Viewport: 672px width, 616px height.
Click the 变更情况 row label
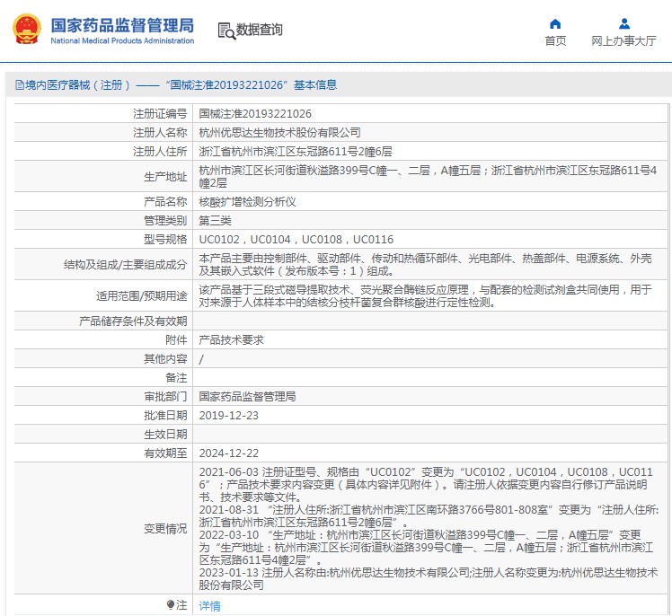coord(165,529)
